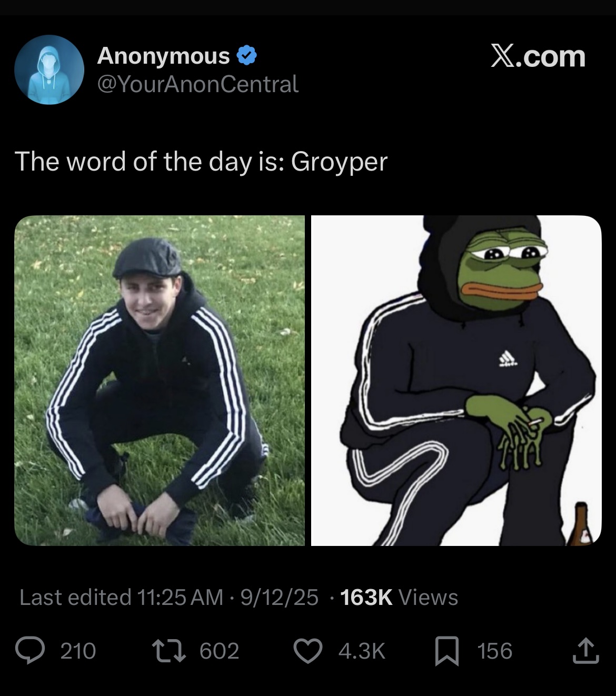This screenshot has height=696, width=616.
Task: Like the post with heart icon
Action: pyautogui.click(x=307, y=651)
